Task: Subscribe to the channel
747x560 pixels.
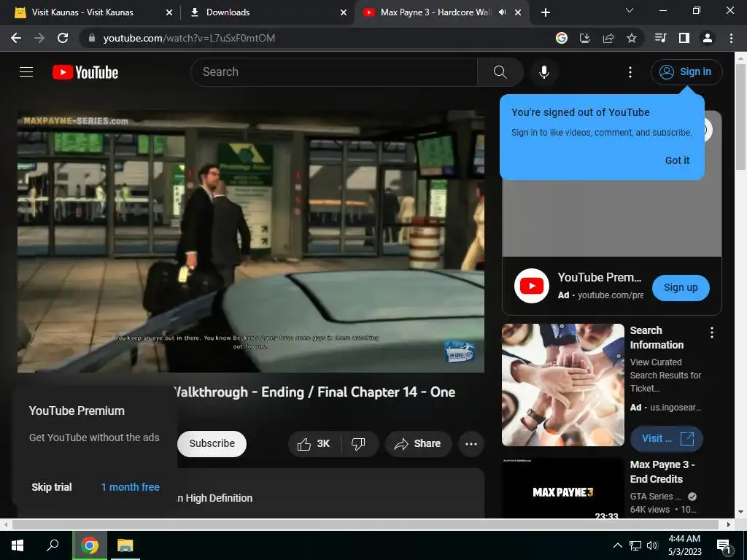Action: 212,444
